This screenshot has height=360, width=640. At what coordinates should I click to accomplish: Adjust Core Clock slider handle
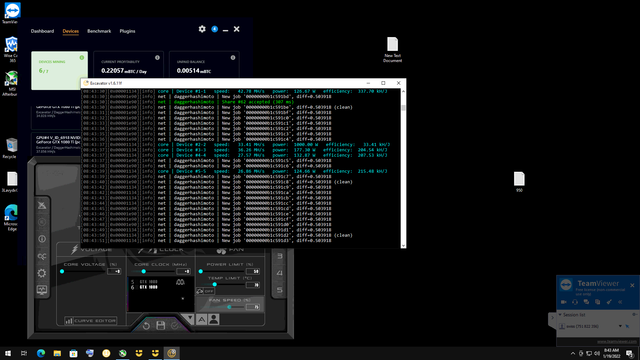tap(143, 271)
